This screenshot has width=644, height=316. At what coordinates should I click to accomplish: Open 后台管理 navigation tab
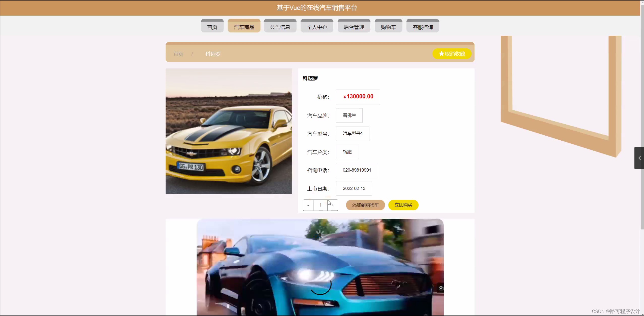tap(354, 27)
